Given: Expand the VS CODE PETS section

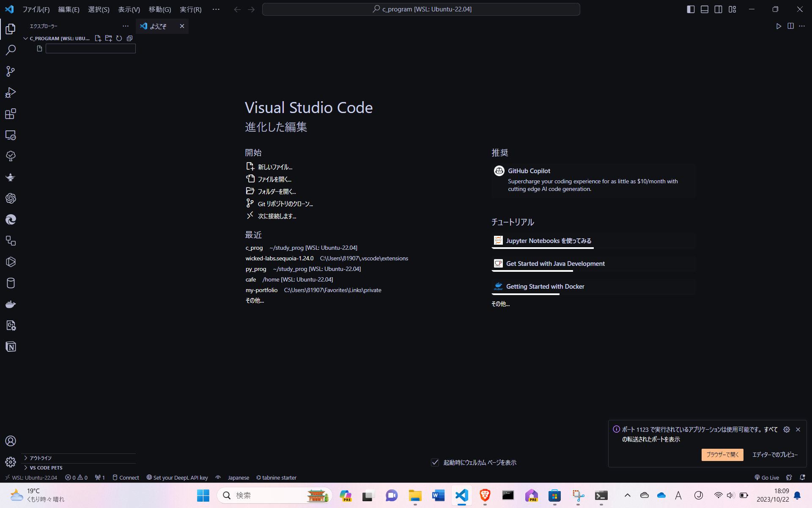Looking at the screenshot, I should pos(46,468).
